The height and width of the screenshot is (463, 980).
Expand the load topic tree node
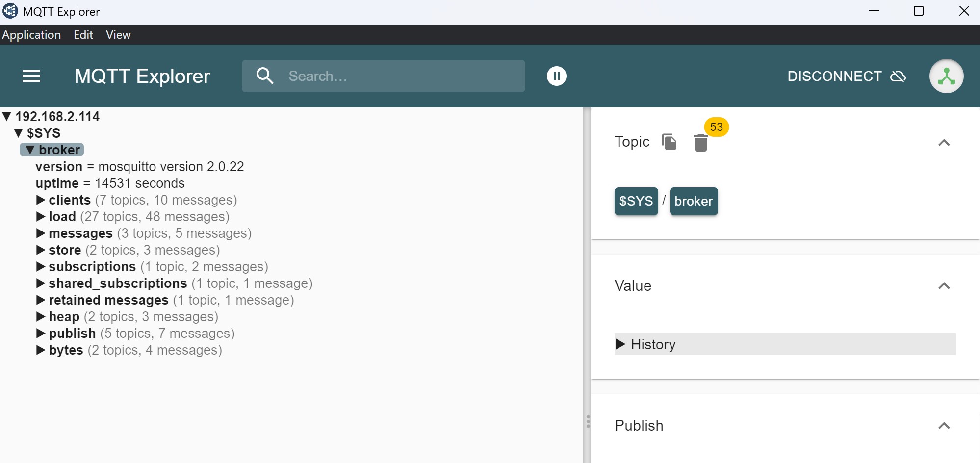click(x=41, y=217)
